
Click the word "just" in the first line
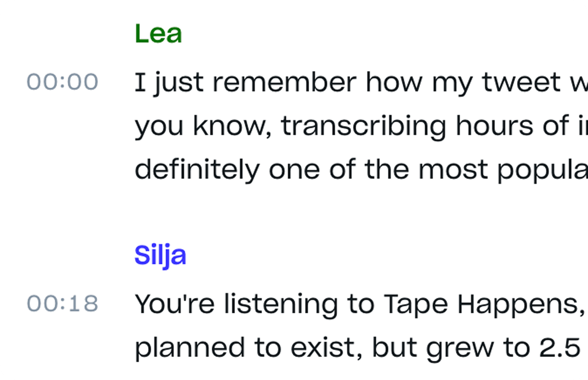[179, 82]
